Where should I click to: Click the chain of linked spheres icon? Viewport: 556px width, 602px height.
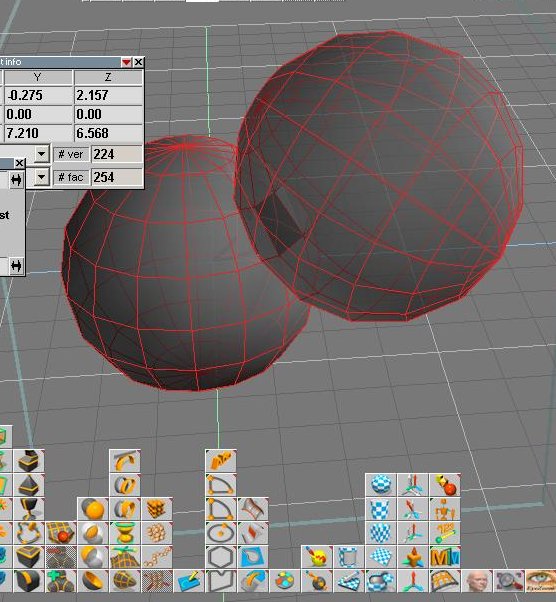pyautogui.click(x=157, y=557)
